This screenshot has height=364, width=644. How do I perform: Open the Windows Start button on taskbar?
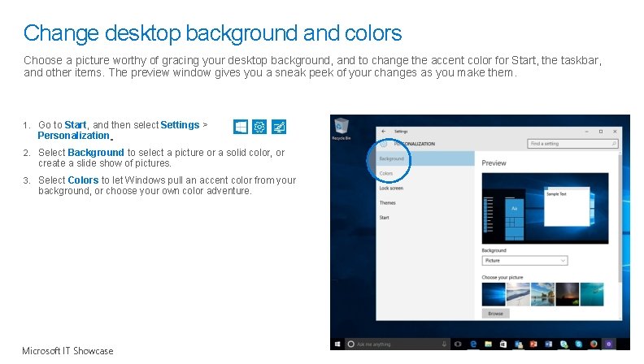(337, 344)
